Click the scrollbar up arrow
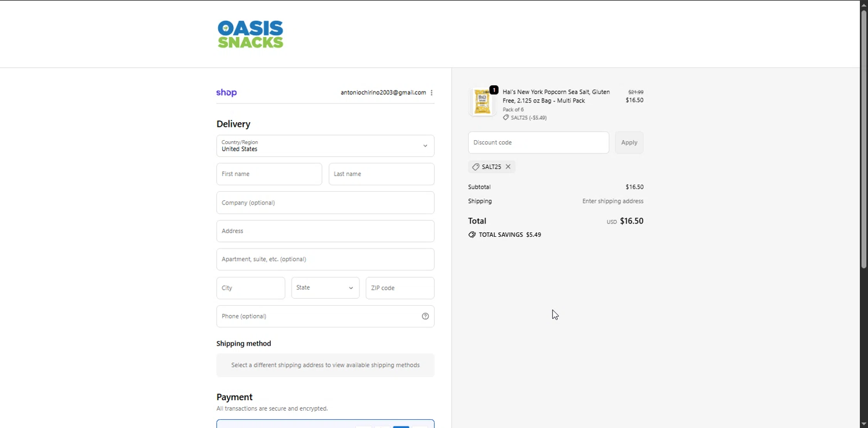This screenshot has width=868, height=428. (863, 5)
